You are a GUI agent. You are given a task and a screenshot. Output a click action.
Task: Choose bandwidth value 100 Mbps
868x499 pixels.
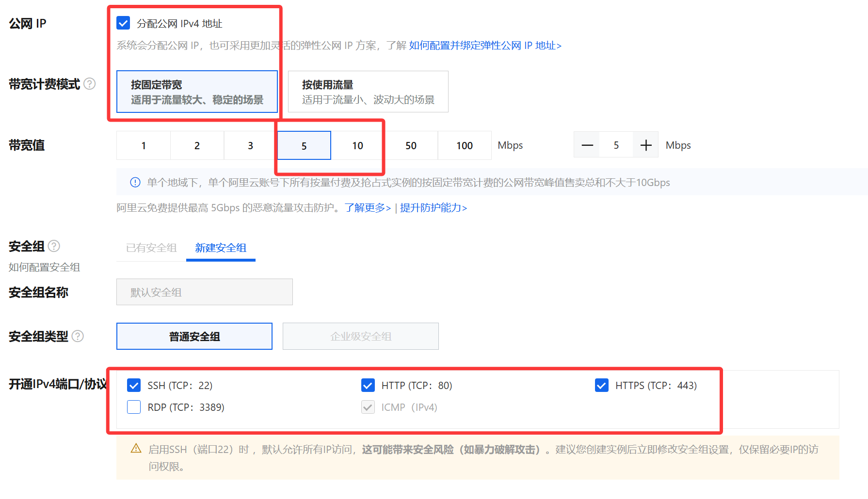click(x=465, y=145)
